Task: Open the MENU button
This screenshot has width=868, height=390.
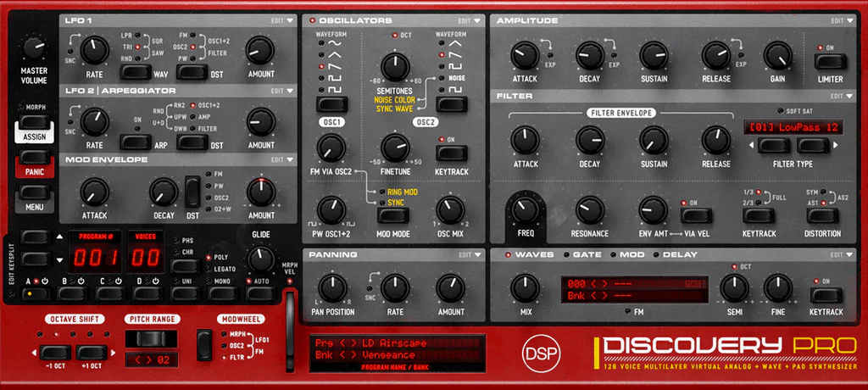Action: click(34, 192)
